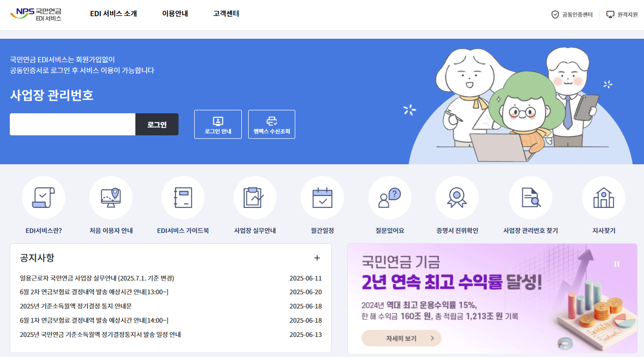
Task: Go to 공동인증센터 link
Action: (572, 15)
